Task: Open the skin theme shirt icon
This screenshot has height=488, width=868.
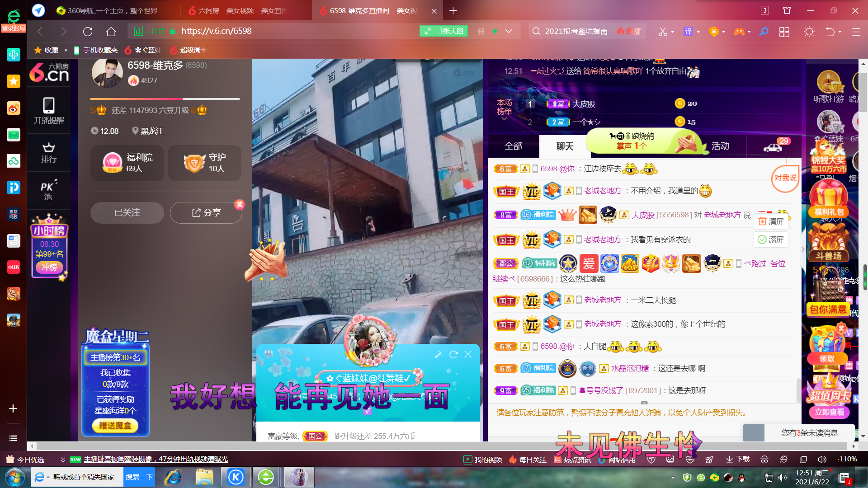Action: 787,10
